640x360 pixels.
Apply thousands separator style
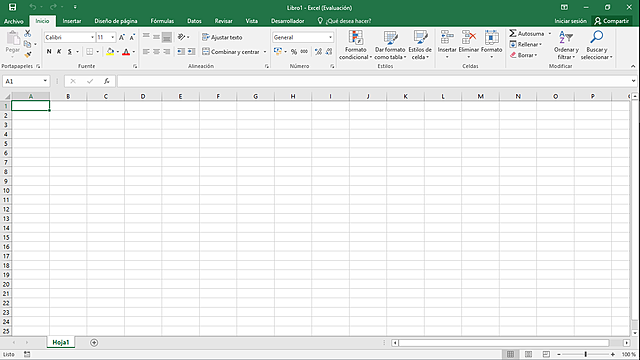click(304, 51)
